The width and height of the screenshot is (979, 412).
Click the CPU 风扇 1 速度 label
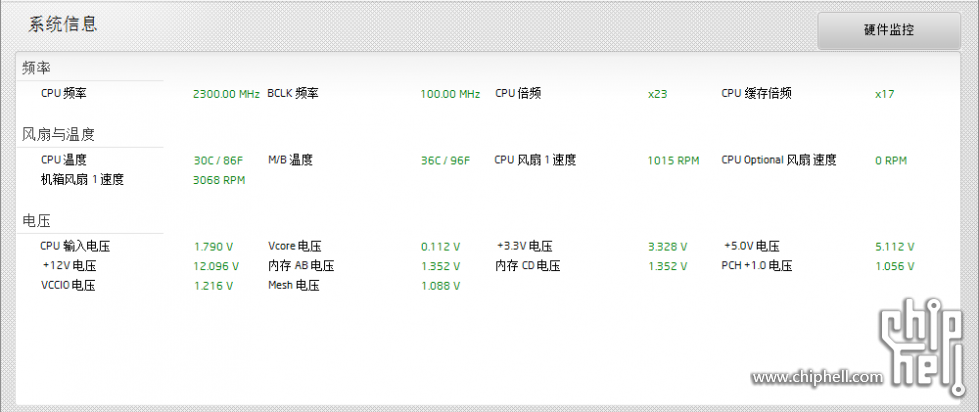[535, 160]
